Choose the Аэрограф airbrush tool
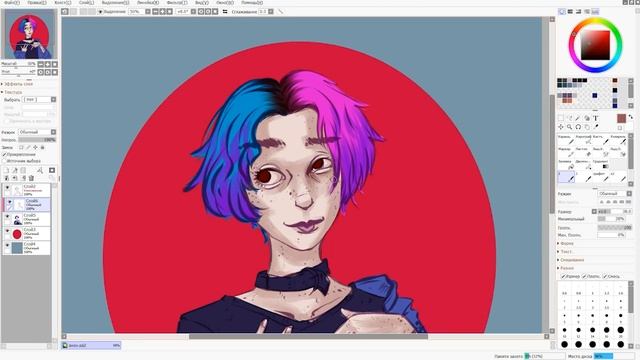640x360 pixels. (x=583, y=140)
